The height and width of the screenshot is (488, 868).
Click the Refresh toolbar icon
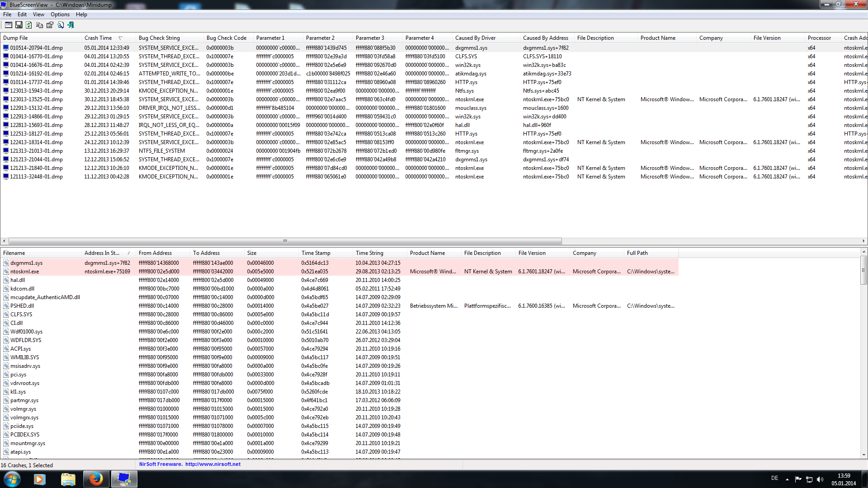coord(29,25)
